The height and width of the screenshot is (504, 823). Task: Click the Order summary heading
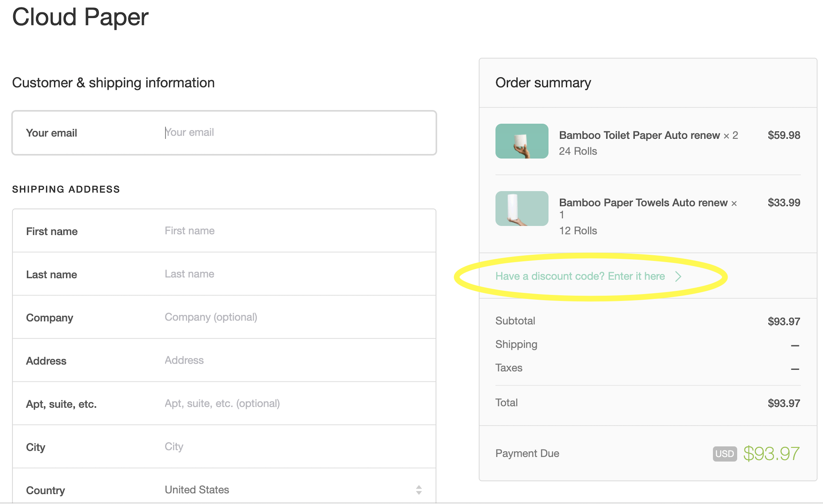click(x=543, y=83)
